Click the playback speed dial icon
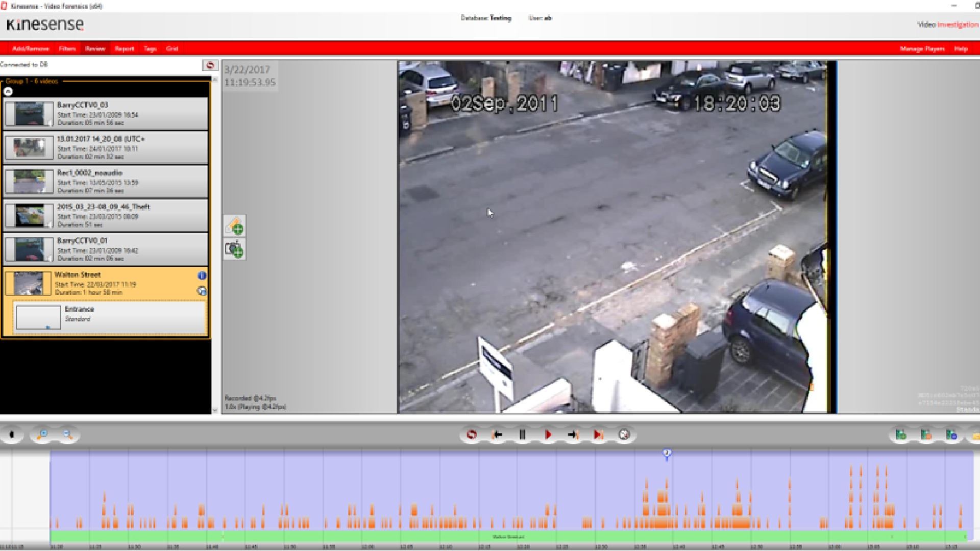The height and width of the screenshot is (551, 980). [624, 435]
